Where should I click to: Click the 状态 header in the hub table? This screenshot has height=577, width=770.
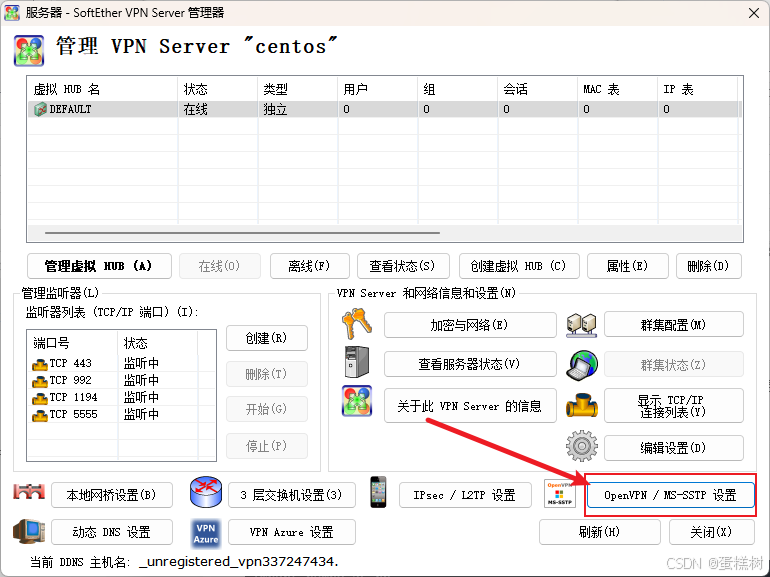pyautogui.click(x=218, y=89)
